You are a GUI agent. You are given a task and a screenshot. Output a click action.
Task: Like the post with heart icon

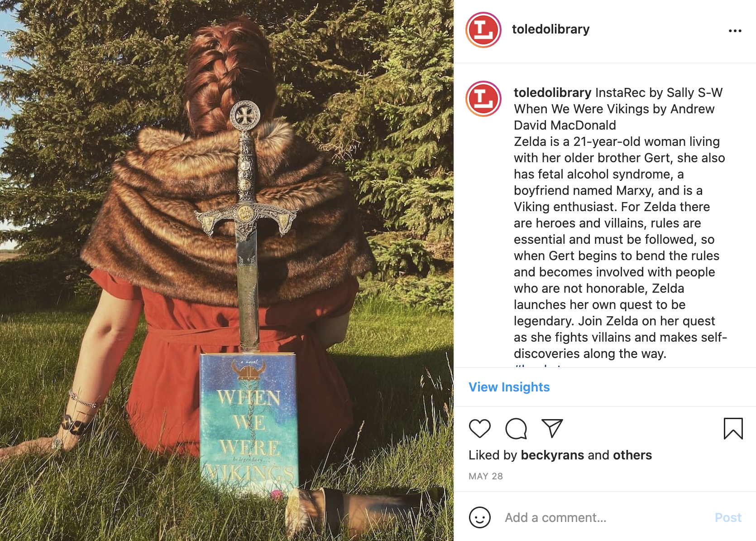(x=479, y=429)
